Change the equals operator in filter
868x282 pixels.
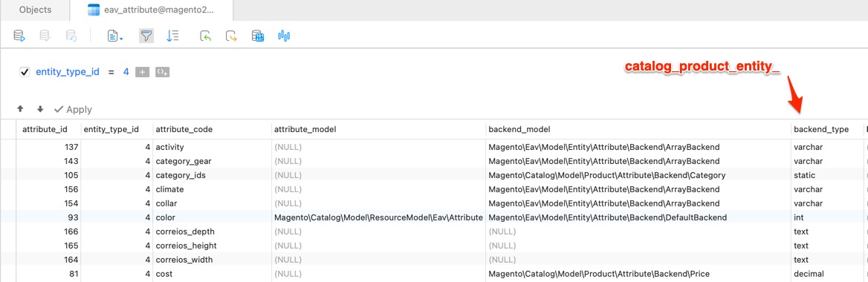[111, 72]
